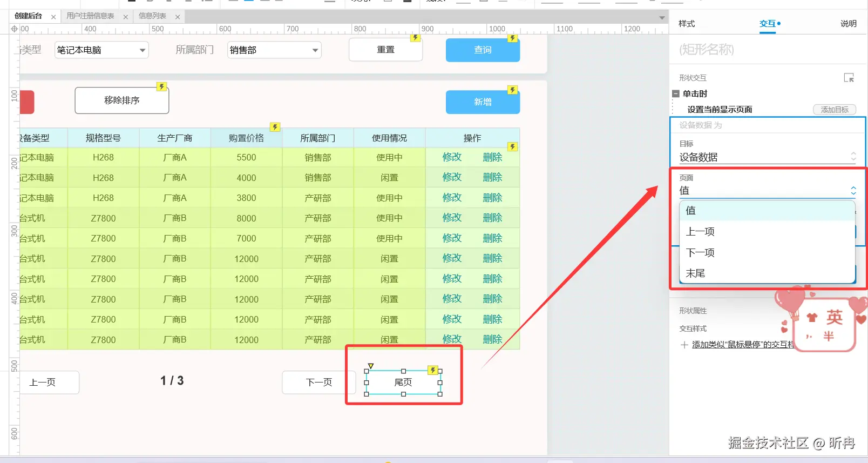The width and height of the screenshot is (868, 463).
Task: Click the 生产厂商 column header
Action: (x=175, y=138)
